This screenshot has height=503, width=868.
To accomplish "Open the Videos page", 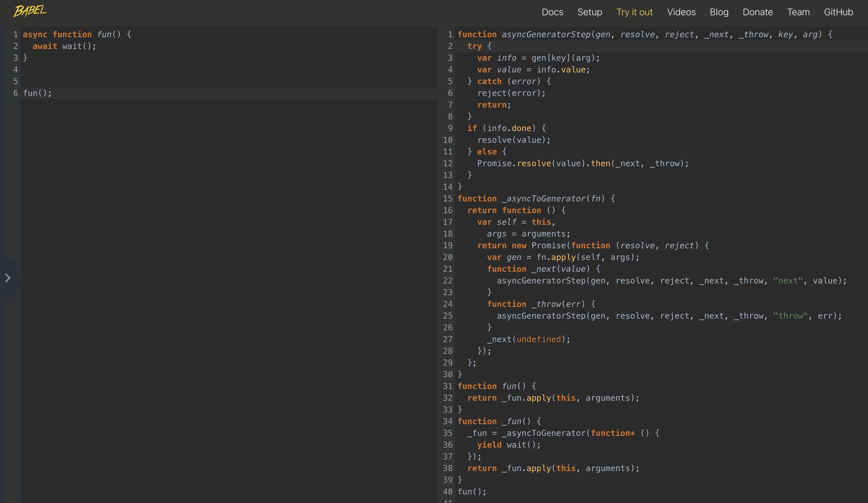I will (681, 12).
